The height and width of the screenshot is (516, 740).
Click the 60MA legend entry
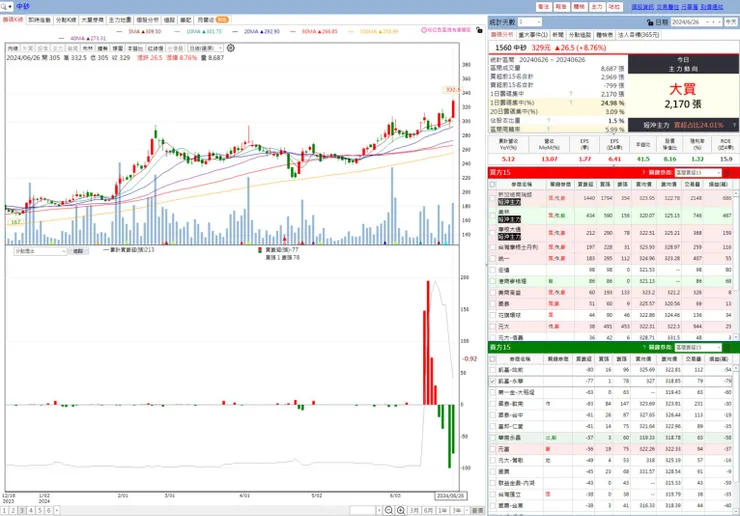[x=320, y=32]
